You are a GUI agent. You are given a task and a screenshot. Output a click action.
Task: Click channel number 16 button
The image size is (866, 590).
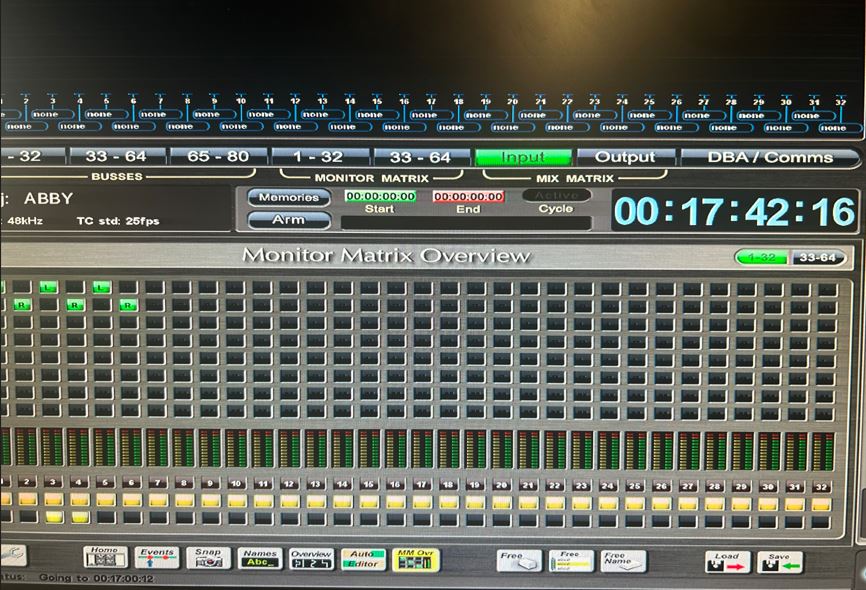pos(395,484)
